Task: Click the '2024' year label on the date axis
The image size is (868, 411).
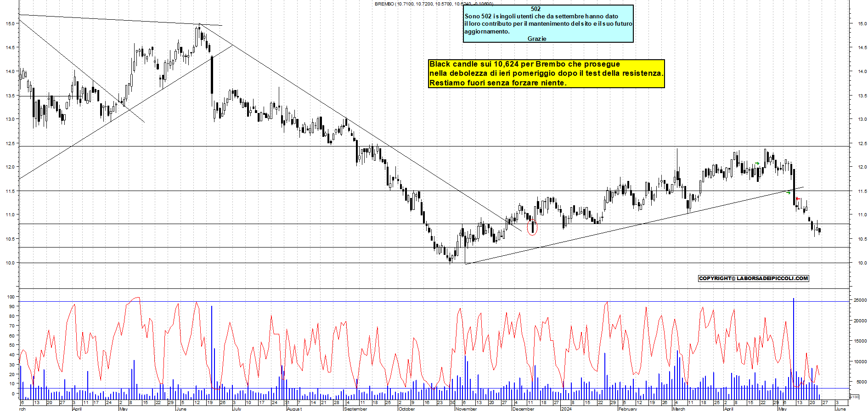Action: (566, 409)
